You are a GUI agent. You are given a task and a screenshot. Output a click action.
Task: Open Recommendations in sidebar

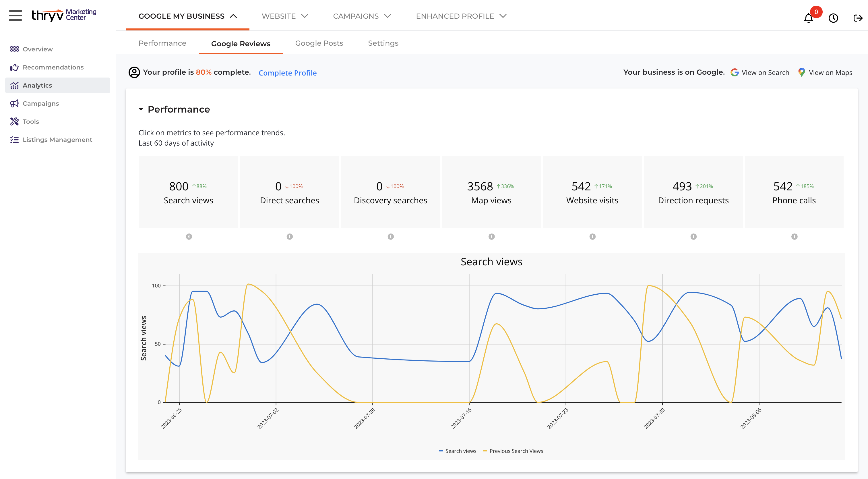click(x=58, y=67)
